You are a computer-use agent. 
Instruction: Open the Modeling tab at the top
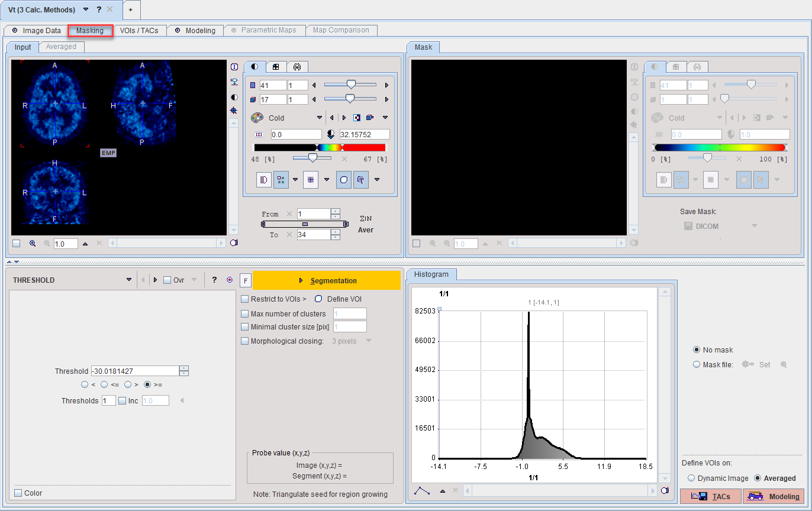[x=195, y=30]
